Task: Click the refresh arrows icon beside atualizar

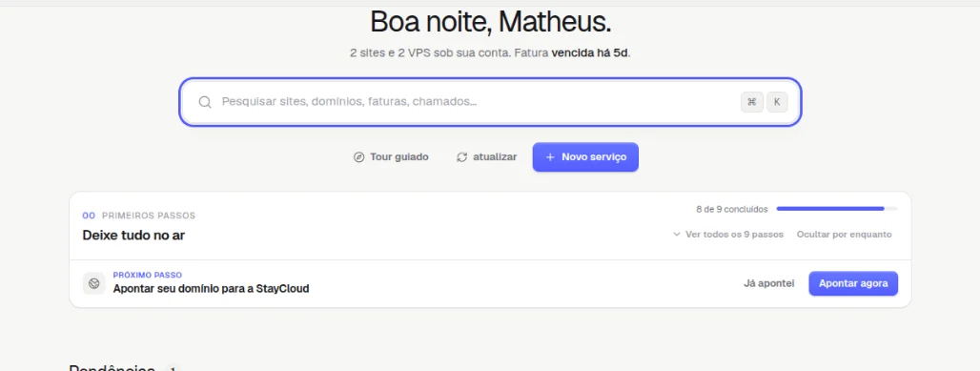Action: (x=461, y=157)
